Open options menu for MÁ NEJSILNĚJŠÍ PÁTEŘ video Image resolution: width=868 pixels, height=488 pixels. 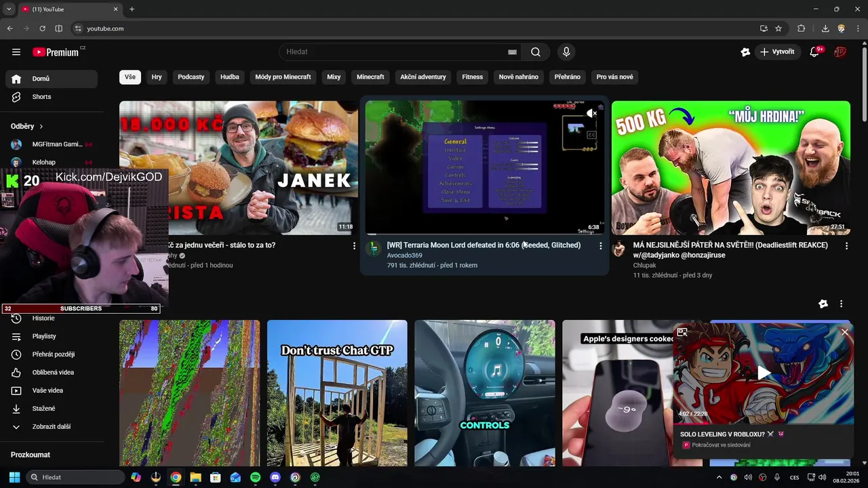click(846, 246)
